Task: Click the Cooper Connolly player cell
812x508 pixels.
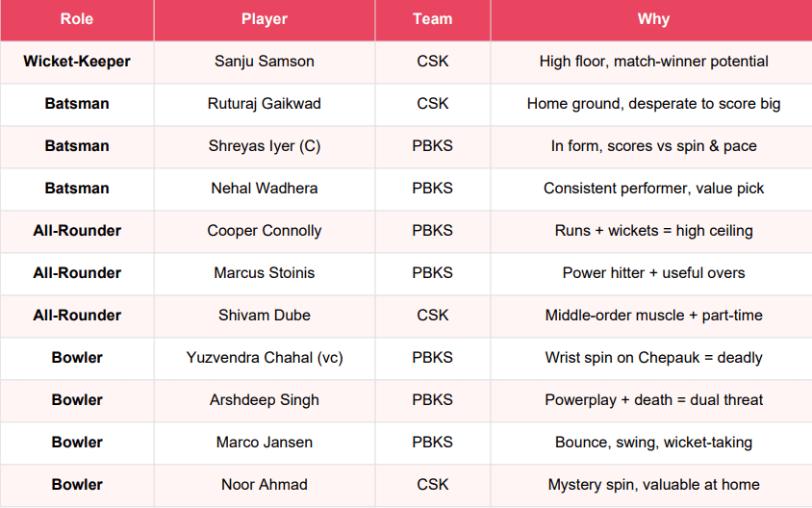Action: [265, 231]
